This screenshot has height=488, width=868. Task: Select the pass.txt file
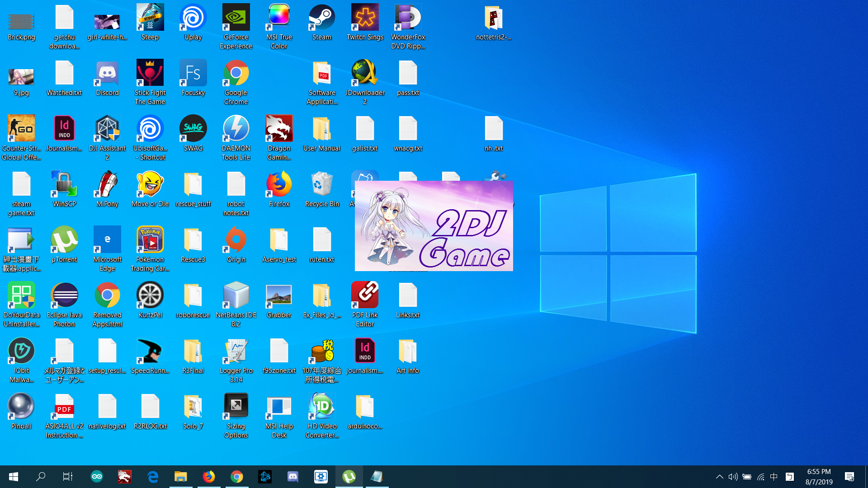408,78
